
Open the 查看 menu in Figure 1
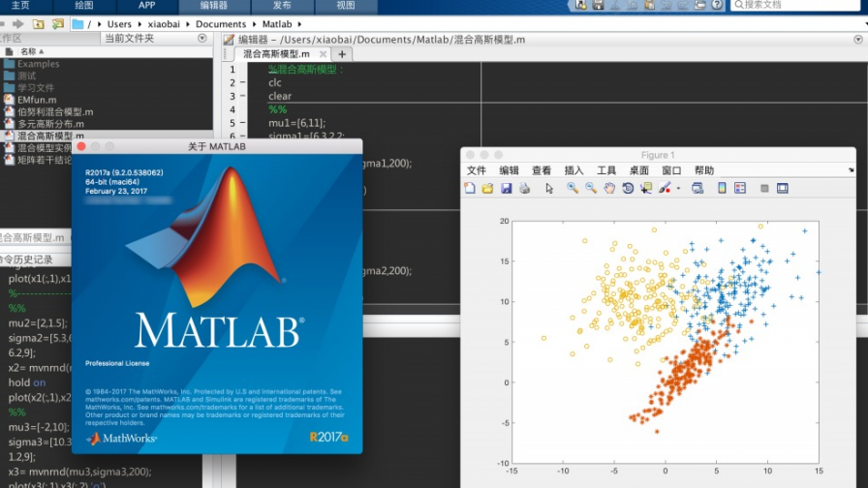coord(542,170)
